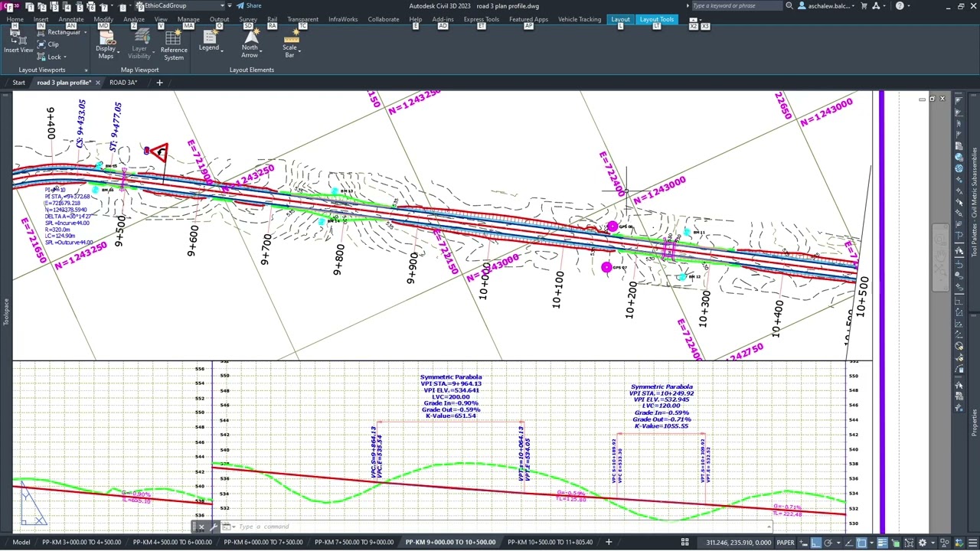Image resolution: width=980 pixels, height=551 pixels.
Task: Switch to the Analyze ribbon tab
Action: pos(133,19)
